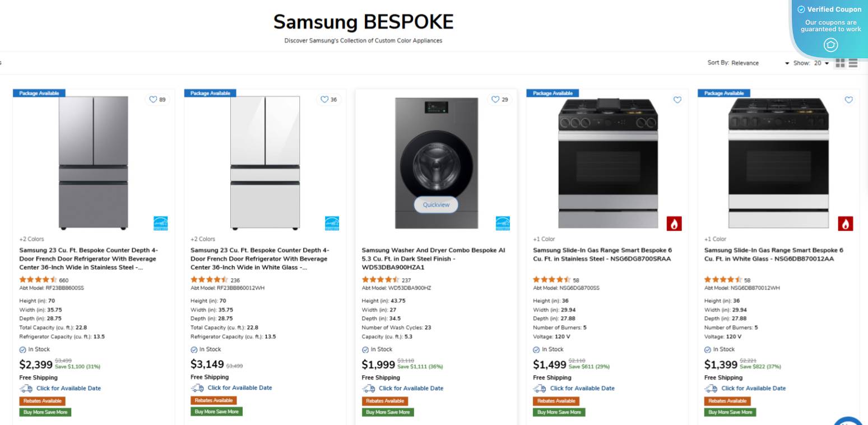The width and height of the screenshot is (868, 425).
Task: Click Rebates Available on white glass refrigerator
Action: tap(213, 400)
